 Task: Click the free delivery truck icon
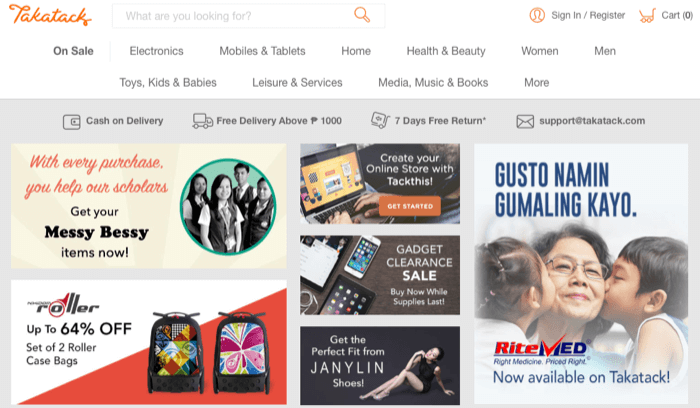[203, 121]
